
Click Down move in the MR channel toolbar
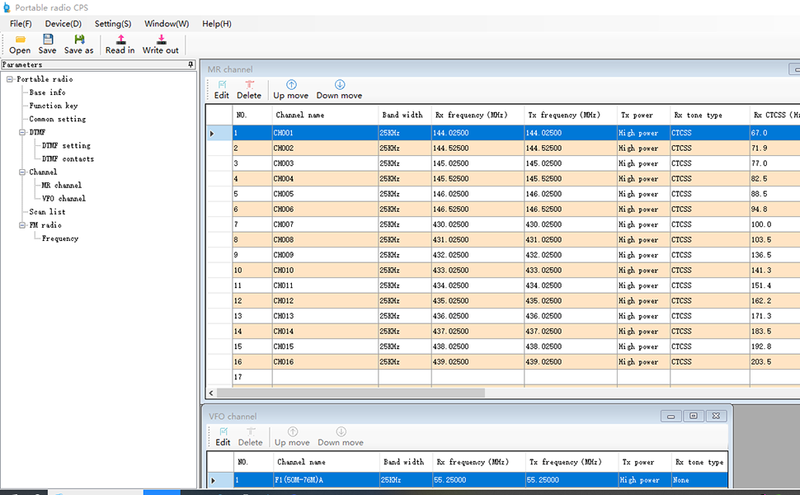[x=339, y=90]
